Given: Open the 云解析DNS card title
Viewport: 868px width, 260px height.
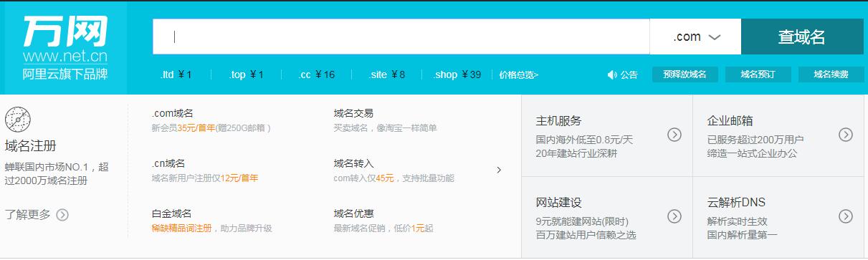Looking at the screenshot, I should (736, 203).
